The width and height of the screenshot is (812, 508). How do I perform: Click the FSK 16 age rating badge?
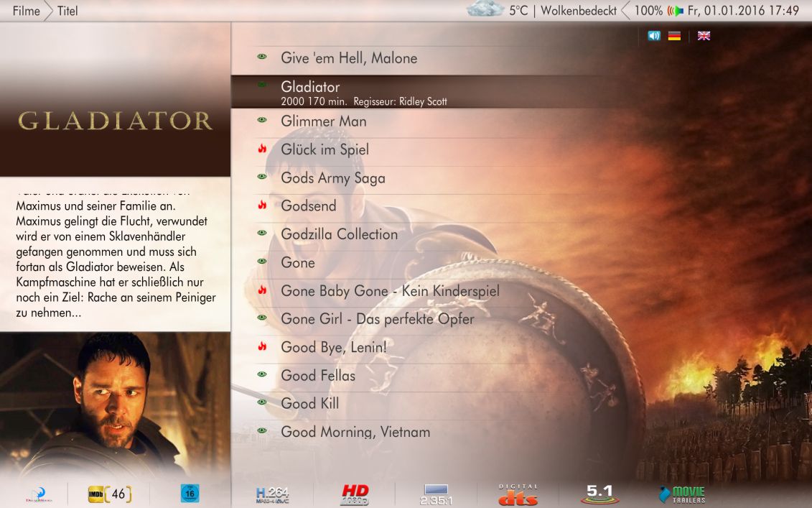[x=190, y=493]
